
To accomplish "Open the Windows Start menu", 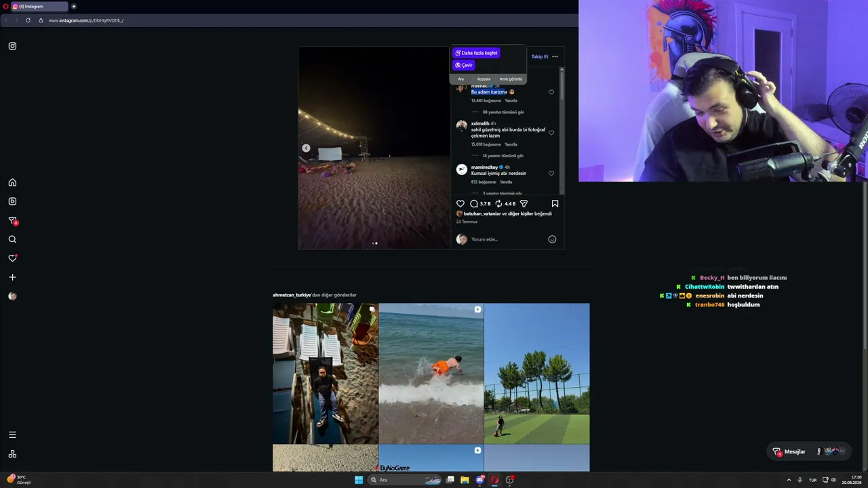I will pyautogui.click(x=359, y=480).
